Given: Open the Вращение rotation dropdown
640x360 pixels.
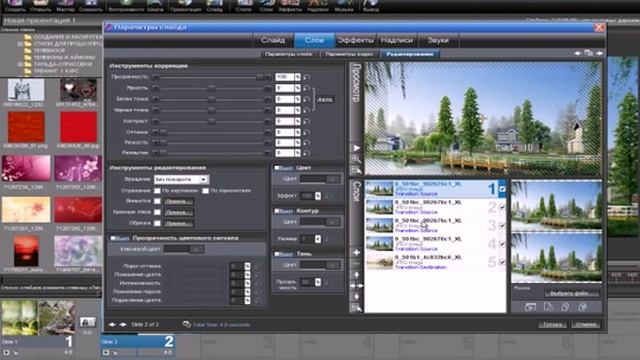Looking at the screenshot, I should coord(182,179).
